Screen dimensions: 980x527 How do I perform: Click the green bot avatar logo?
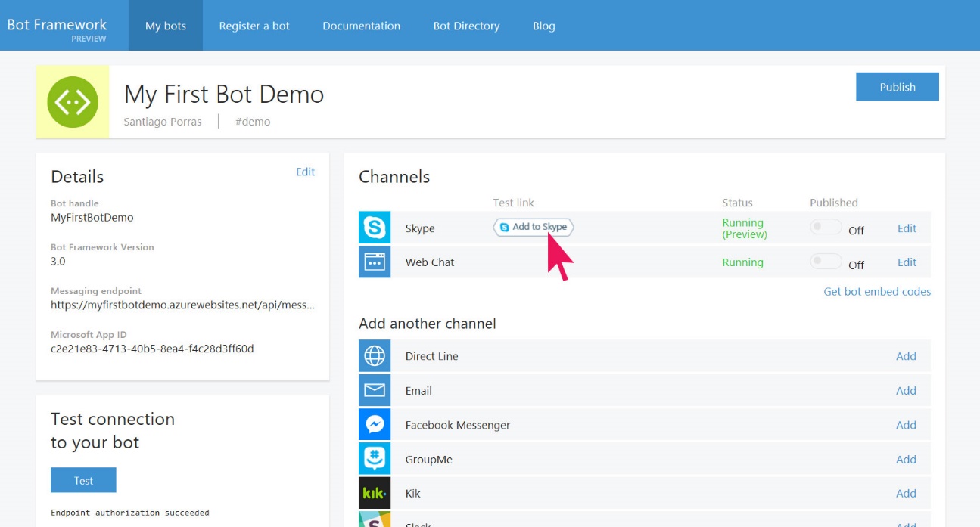[x=73, y=102]
